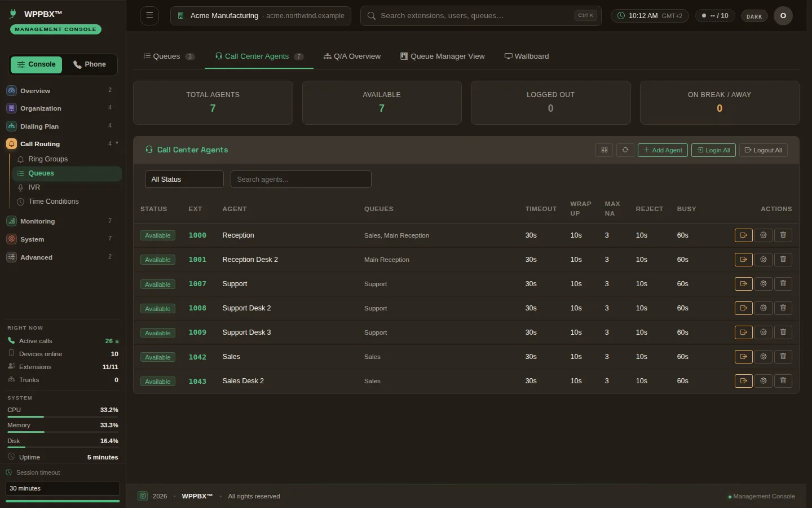Log out agent Sales extension 1042

[x=743, y=357]
